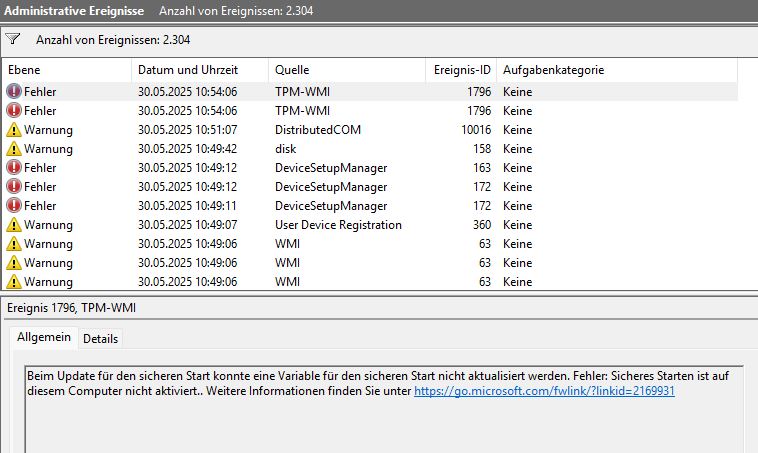Sort by Ebene column header
This screenshot has height=453, width=758.
tap(67, 70)
